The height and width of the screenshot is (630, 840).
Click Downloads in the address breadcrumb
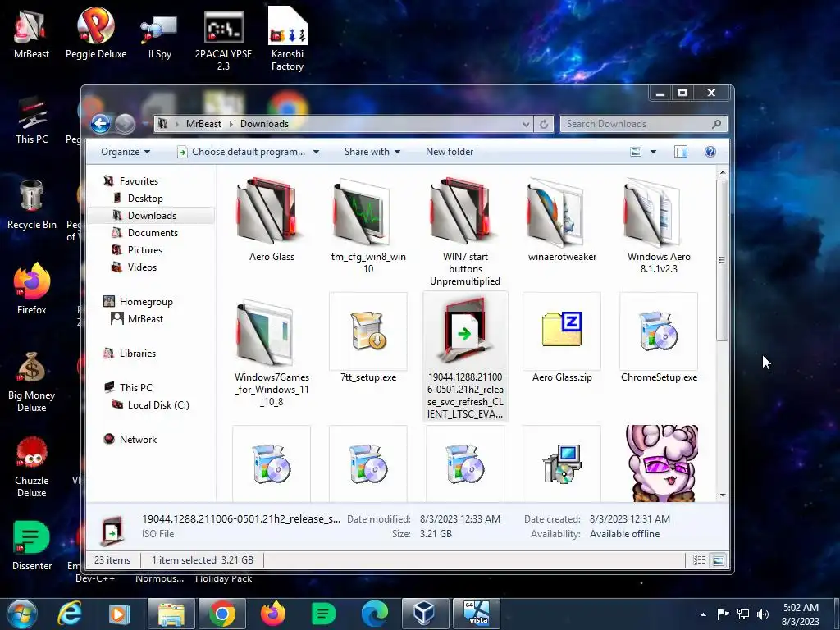pos(264,124)
